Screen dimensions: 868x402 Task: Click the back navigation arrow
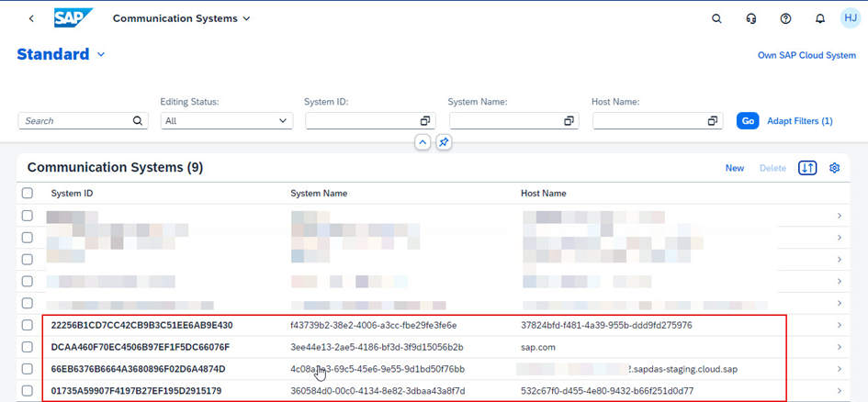pos(32,18)
